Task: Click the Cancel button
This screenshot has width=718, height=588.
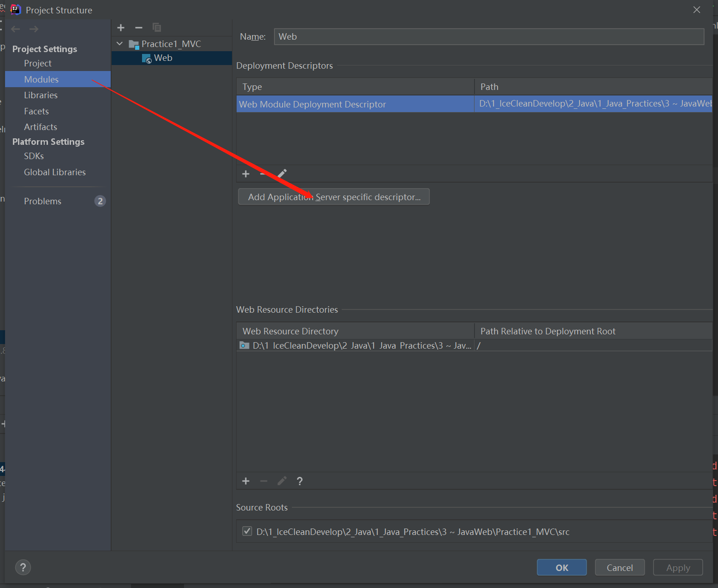Action: [x=620, y=567]
